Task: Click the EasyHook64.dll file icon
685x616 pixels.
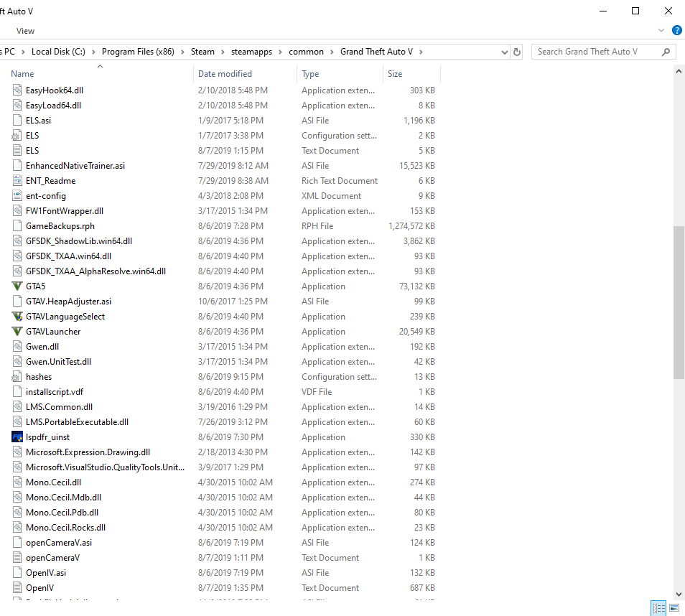Action: tap(17, 90)
